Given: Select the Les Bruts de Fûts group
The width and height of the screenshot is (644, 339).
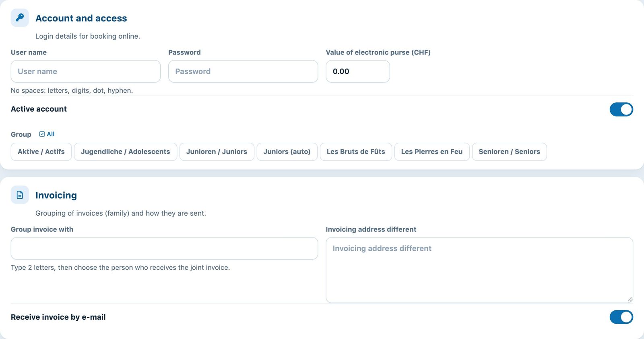Looking at the screenshot, I should pyautogui.click(x=356, y=152).
